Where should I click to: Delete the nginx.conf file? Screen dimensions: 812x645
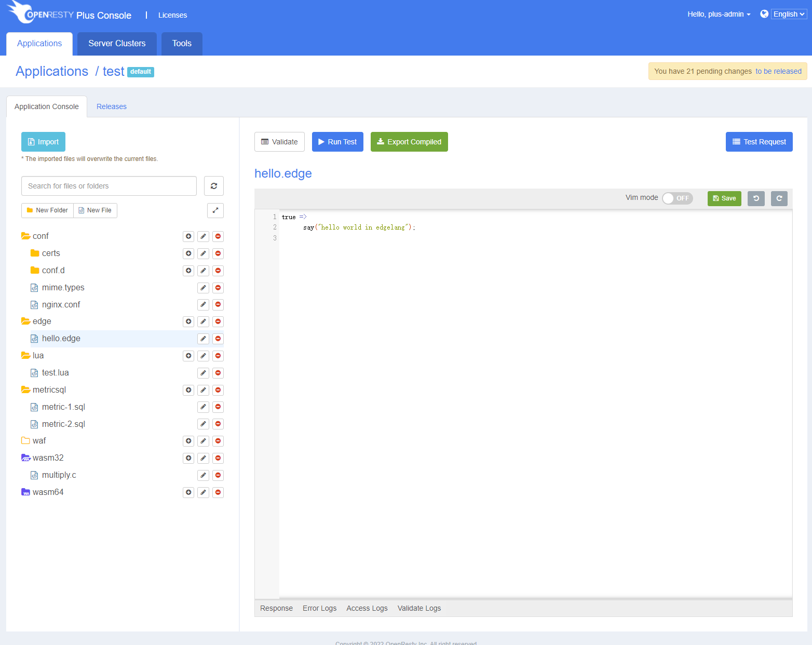point(218,304)
